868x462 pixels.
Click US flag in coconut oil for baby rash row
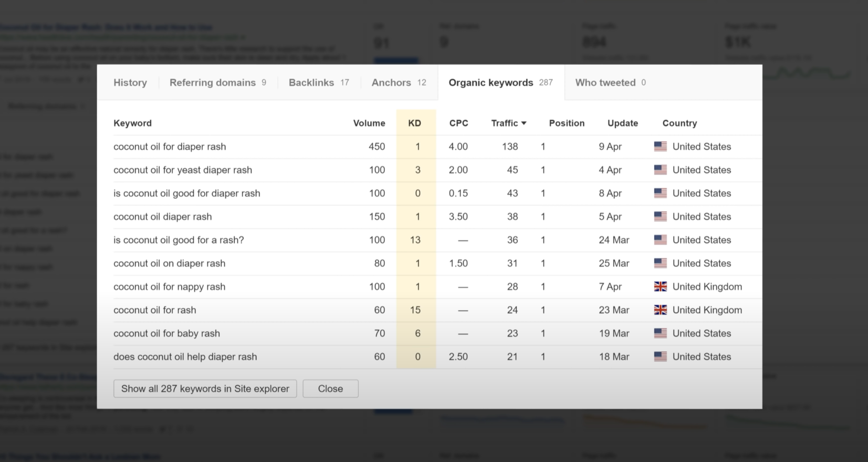660,333
